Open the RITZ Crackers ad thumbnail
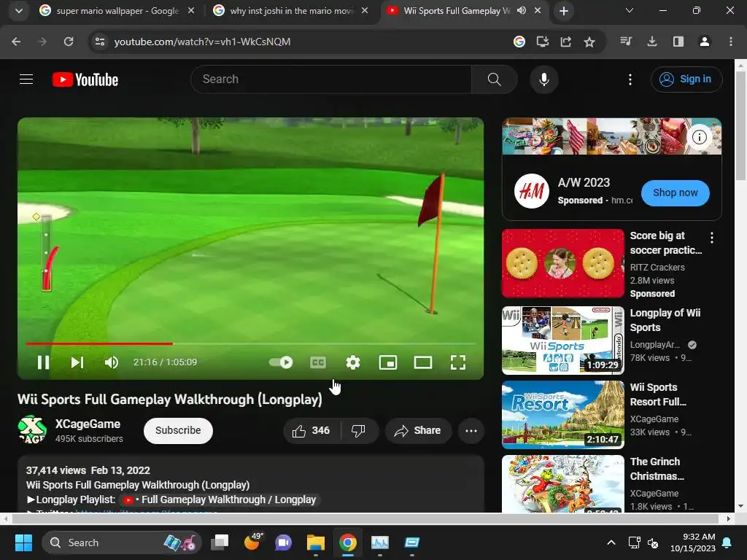The height and width of the screenshot is (560, 747). 562,263
